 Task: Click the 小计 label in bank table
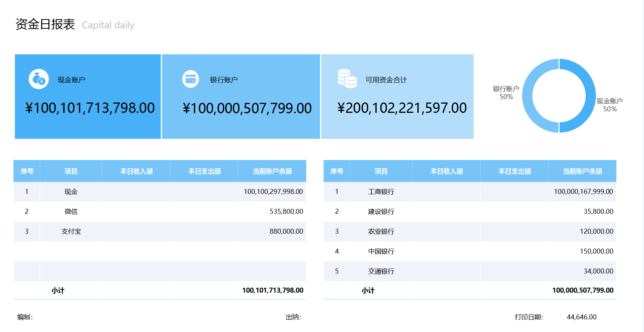(x=368, y=291)
